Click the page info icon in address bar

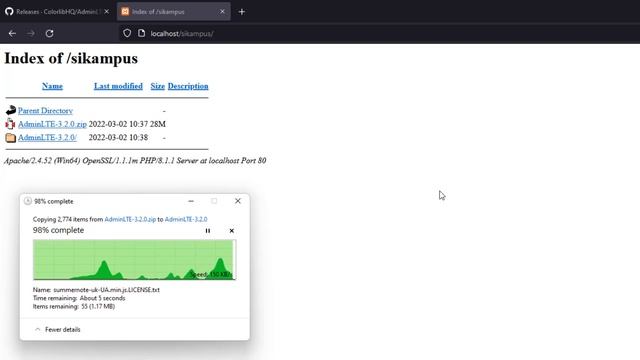coord(141,33)
